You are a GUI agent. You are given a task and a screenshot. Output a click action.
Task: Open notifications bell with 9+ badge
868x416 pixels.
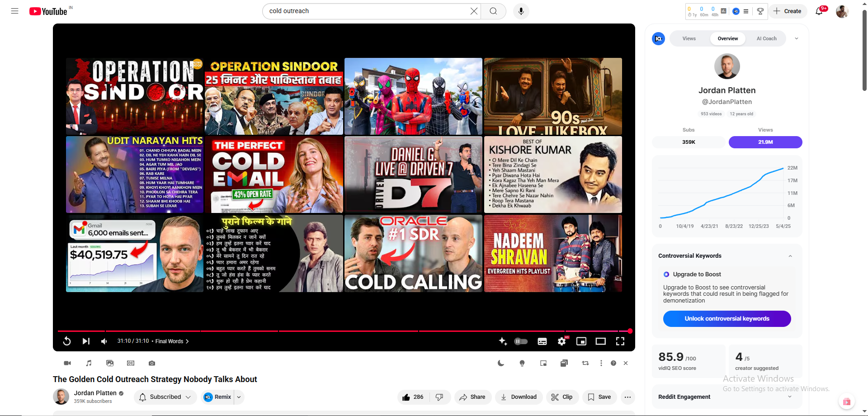(819, 11)
